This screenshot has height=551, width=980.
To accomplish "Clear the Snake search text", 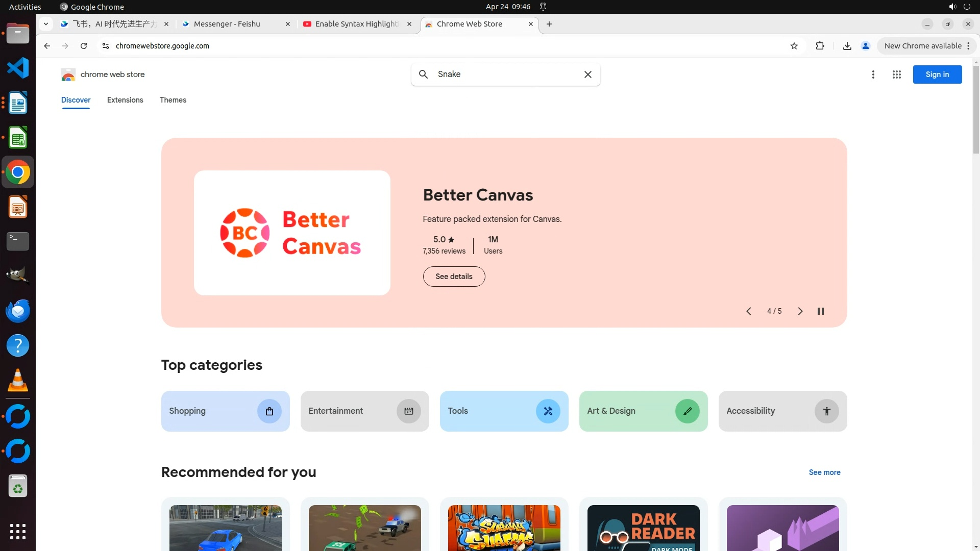I will click(x=587, y=74).
